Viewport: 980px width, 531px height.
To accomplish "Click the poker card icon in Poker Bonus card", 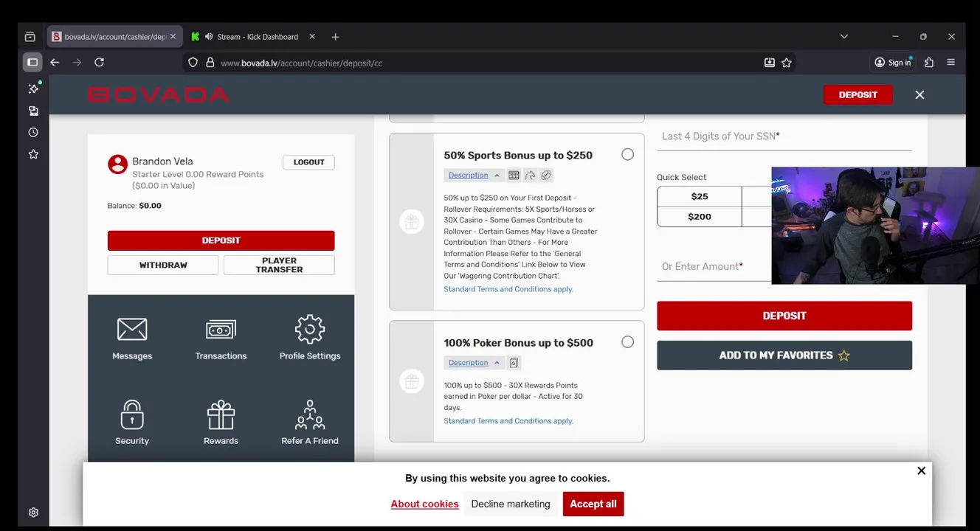I will coord(514,363).
